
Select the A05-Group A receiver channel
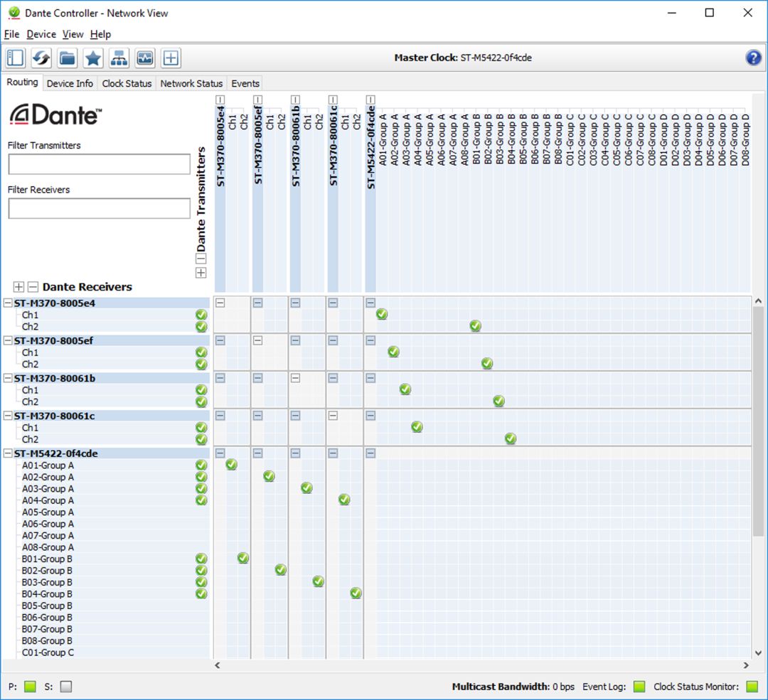click(48, 512)
